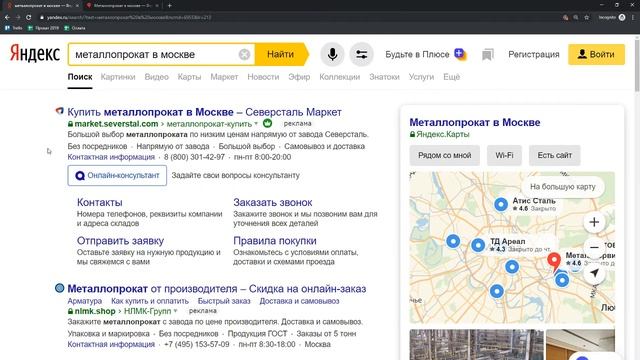Click the green verified badge by market.severstal.com

pyautogui.click(x=267, y=123)
